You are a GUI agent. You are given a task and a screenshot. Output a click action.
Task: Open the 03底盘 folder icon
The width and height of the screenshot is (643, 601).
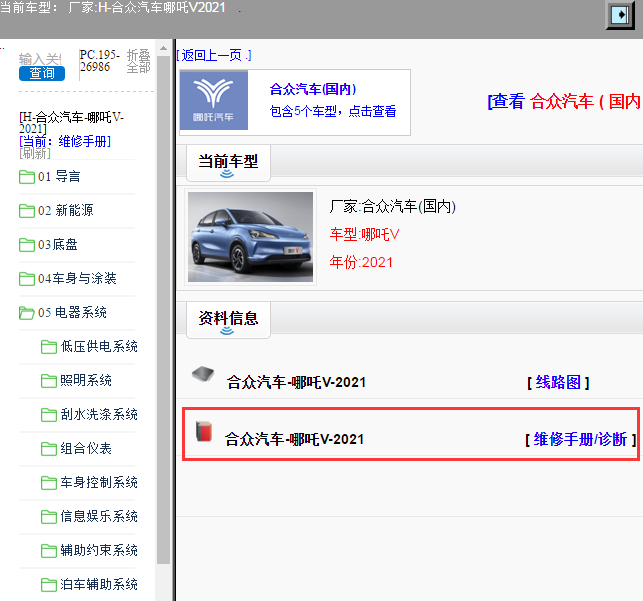pyautogui.click(x=27, y=245)
